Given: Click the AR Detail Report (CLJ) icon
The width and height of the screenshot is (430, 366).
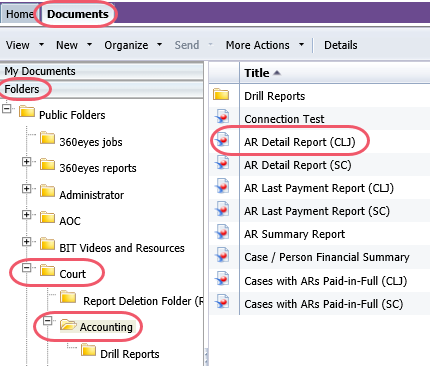Looking at the screenshot, I should click(222, 140).
